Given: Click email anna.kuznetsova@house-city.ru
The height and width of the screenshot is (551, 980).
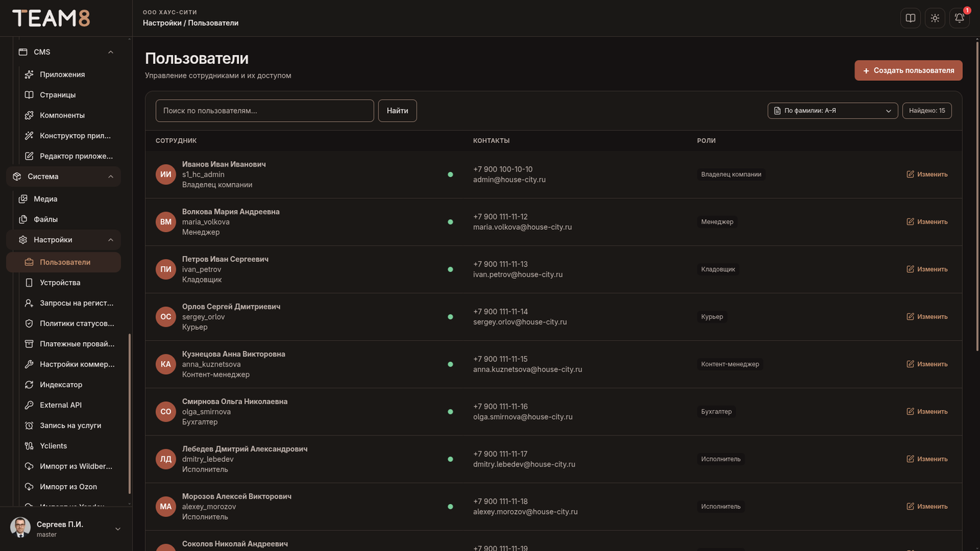Looking at the screenshot, I should [x=527, y=369].
